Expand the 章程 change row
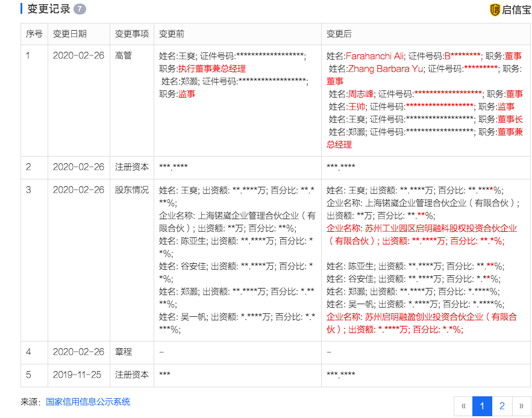Screen dimensions: 532x418 pos(123,352)
